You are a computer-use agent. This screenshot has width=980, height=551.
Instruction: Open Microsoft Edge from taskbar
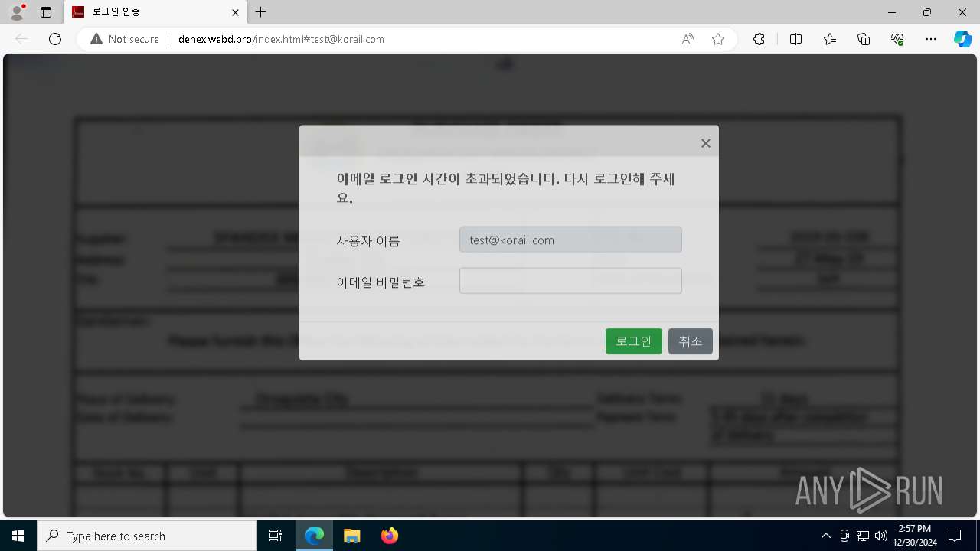(315, 536)
